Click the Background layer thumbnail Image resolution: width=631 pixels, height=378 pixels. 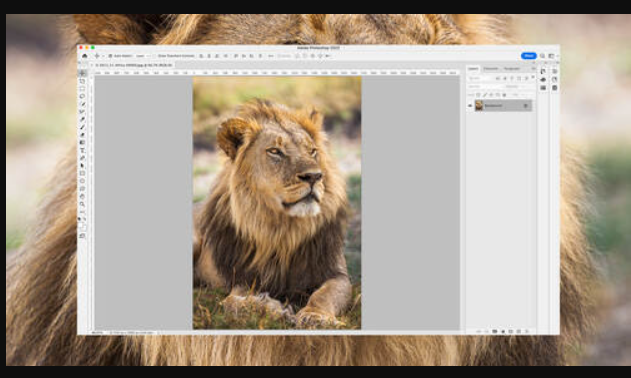coord(479,105)
